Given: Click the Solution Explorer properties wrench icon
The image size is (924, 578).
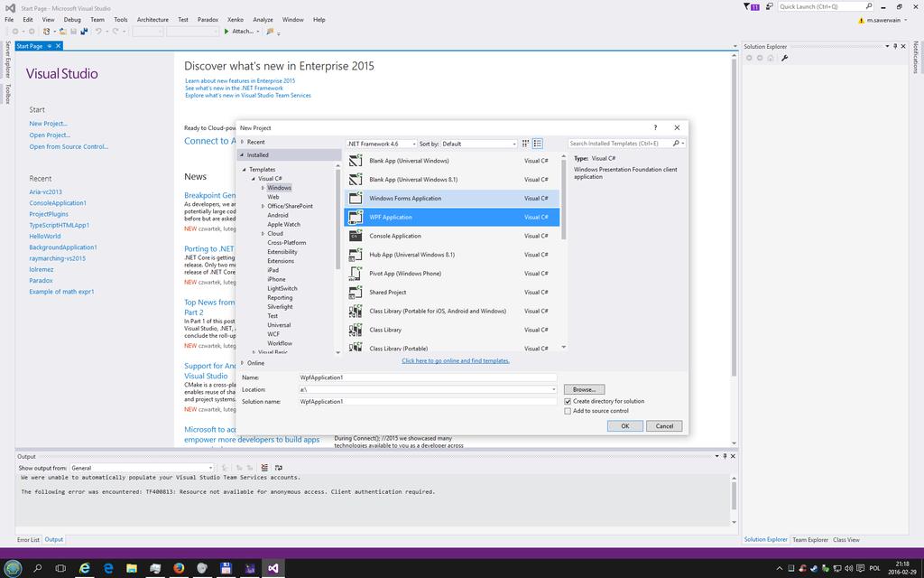Looking at the screenshot, I should (784, 58).
